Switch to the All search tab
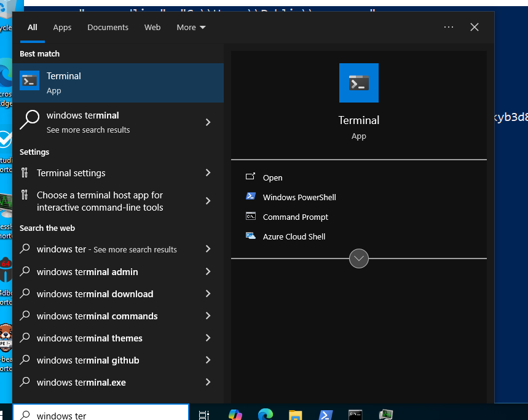Image resolution: width=528 pixels, height=420 pixels. coord(33,27)
